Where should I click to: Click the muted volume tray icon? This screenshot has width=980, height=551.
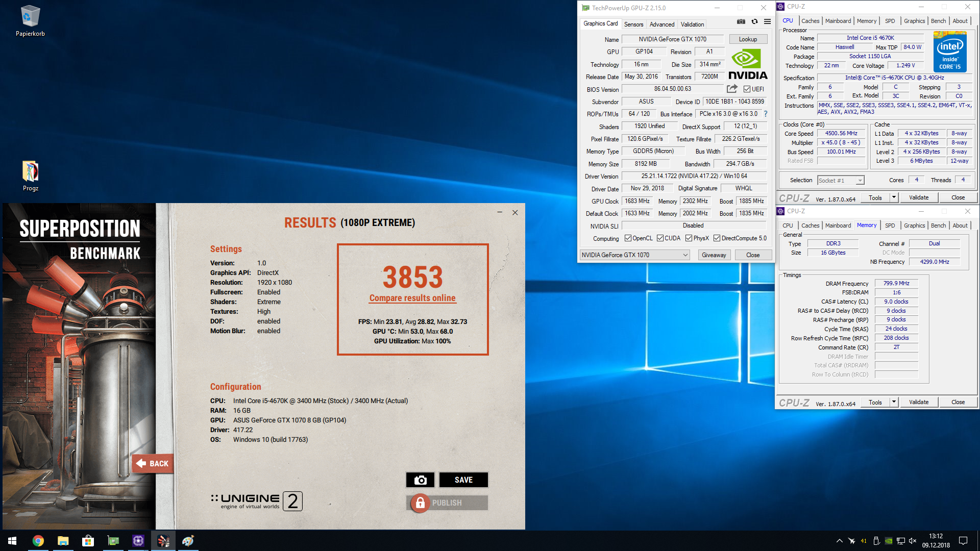pos(913,541)
